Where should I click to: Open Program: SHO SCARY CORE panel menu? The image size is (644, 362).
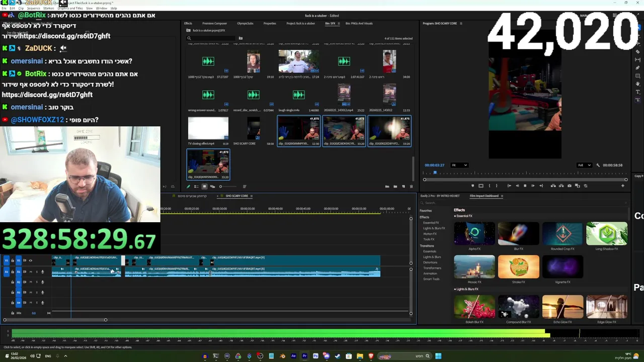461,23
